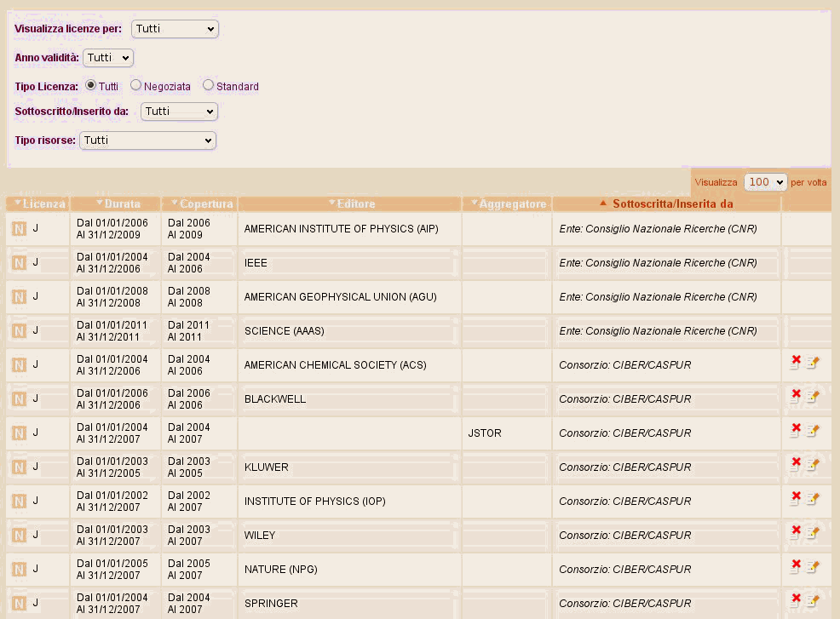The width and height of the screenshot is (840, 619).
Task: Open the N license icon for AIP
Action: click(x=20, y=229)
